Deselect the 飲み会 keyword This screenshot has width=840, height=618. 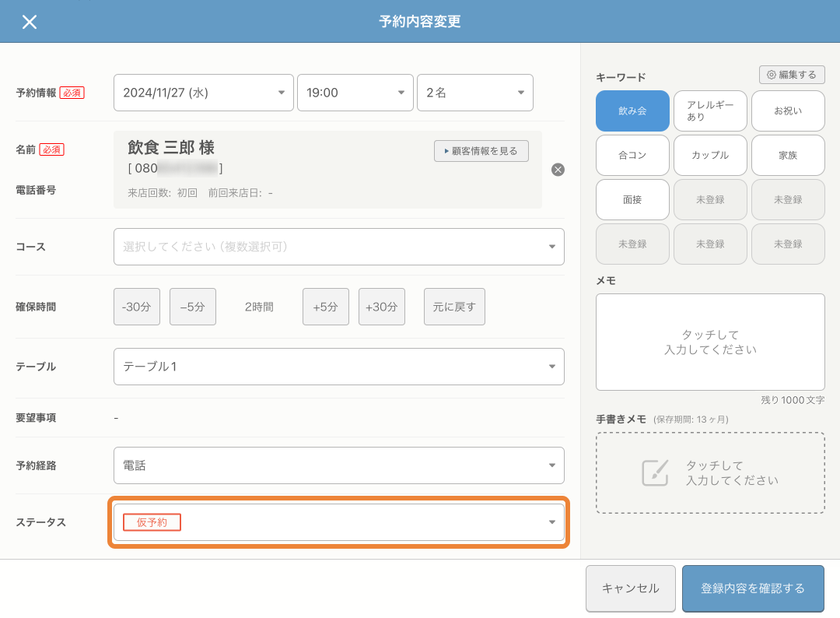coord(632,111)
